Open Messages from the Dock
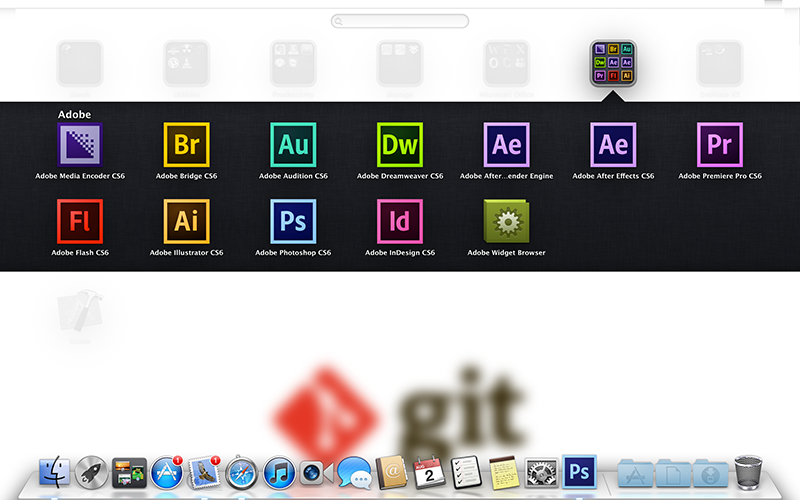This screenshot has width=800, height=500. pos(354,472)
